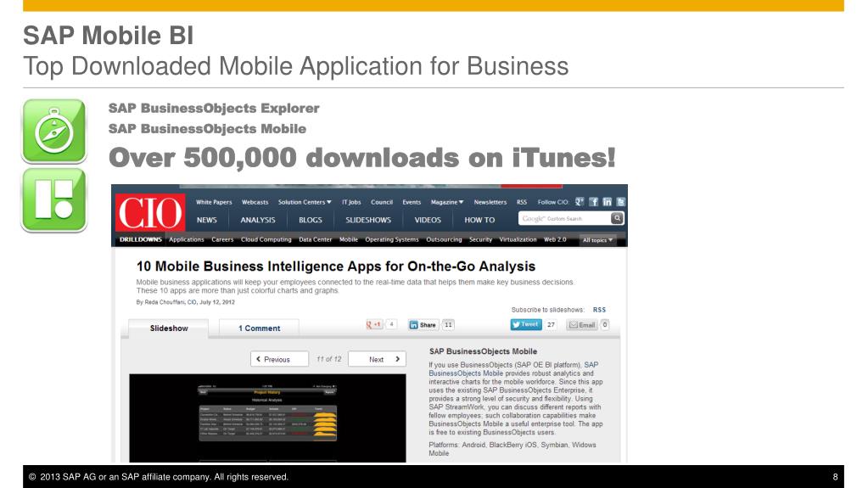Screen dimensions: 868x488
Task: Switch to the 1 Comment tab
Action: click(x=259, y=328)
